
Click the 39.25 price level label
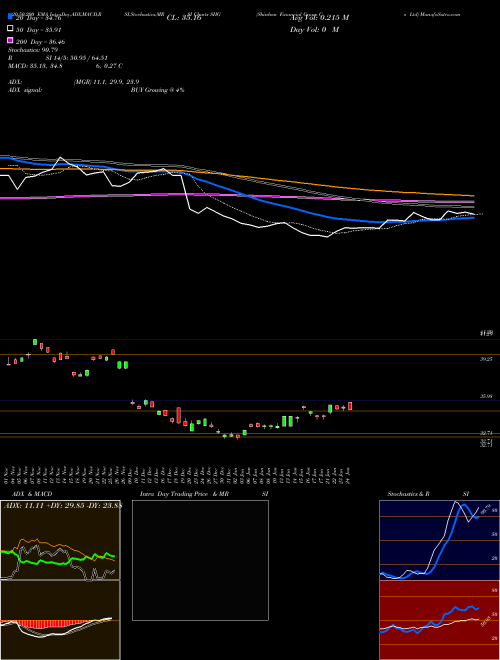tap(486, 359)
